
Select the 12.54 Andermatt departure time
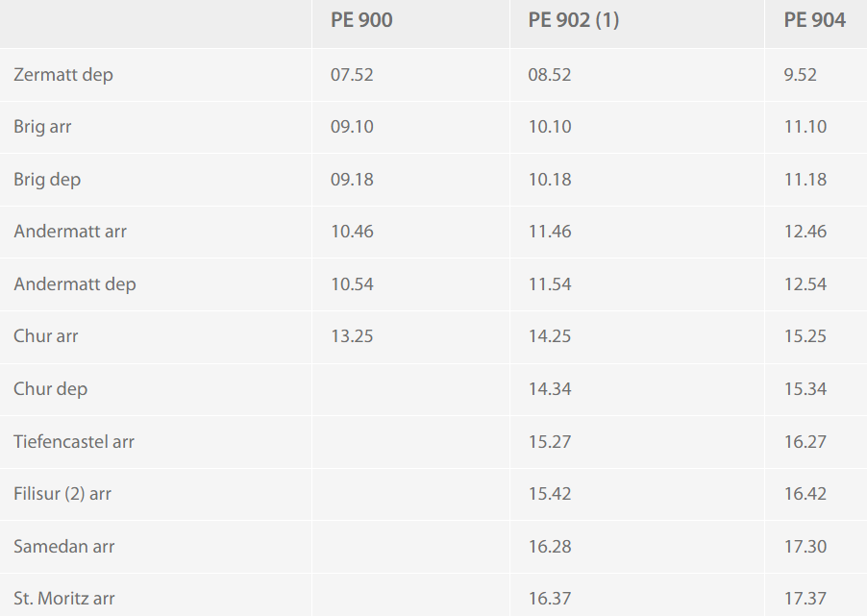point(805,284)
